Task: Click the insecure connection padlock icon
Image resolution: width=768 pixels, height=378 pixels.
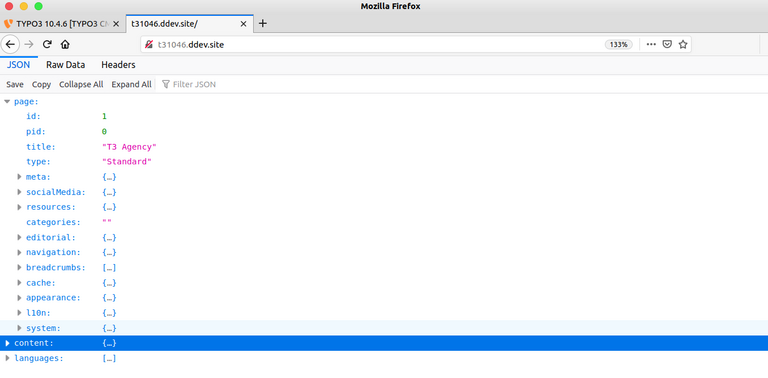Action: [x=149, y=45]
